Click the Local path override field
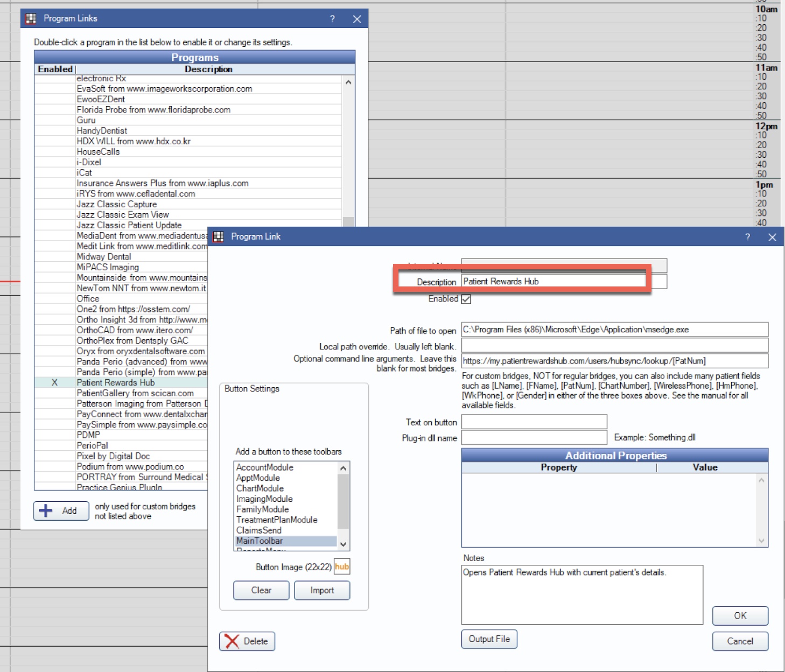This screenshot has width=785, height=672. click(x=615, y=345)
